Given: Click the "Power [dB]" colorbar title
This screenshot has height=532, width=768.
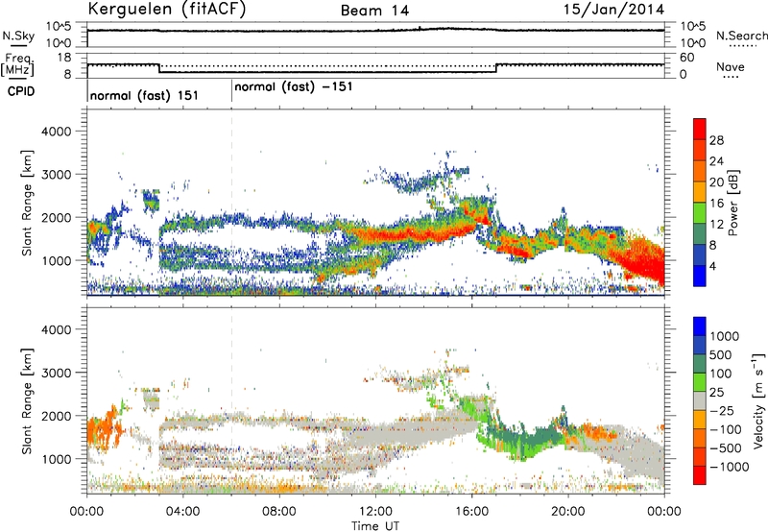Looking at the screenshot, I should (x=733, y=203).
